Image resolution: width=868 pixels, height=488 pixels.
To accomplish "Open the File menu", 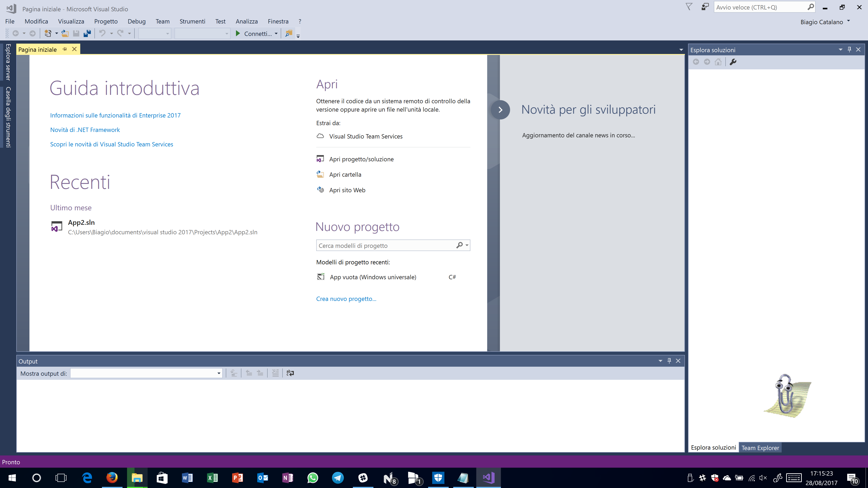I will click(x=10, y=21).
